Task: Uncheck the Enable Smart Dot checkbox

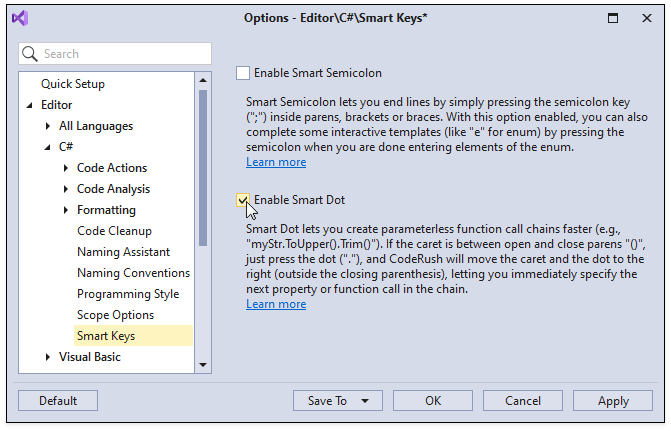Action: pos(243,200)
